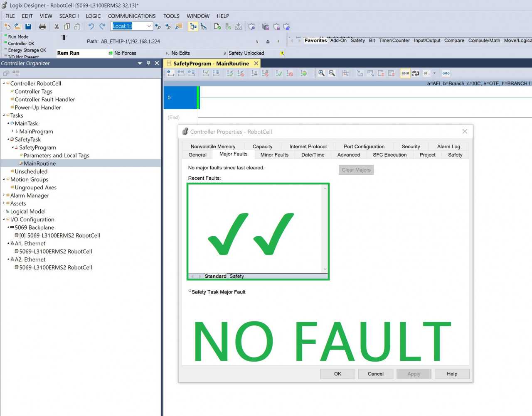This screenshot has height=416, width=532.
Task: Open the Forces status dropdown arrow
Action: (x=167, y=53)
